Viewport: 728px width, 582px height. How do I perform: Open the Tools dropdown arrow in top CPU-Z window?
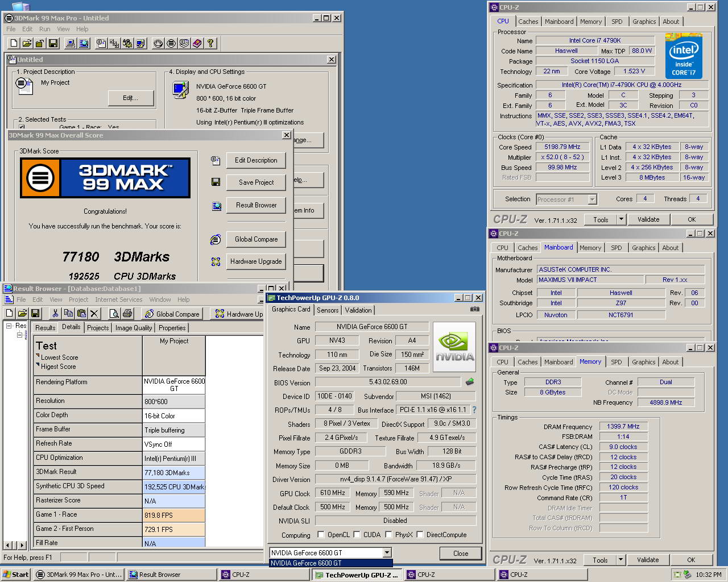tap(621, 219)
